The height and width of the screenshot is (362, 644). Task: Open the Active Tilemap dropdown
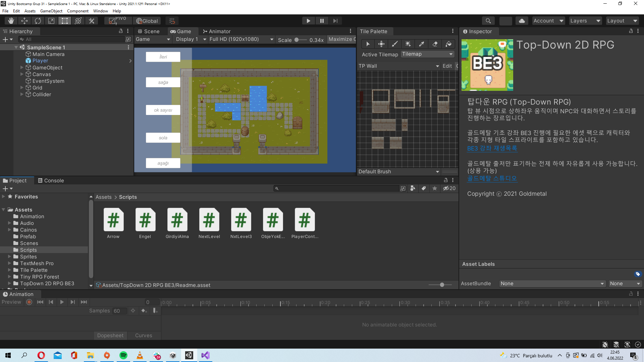(x=427, y=54)
